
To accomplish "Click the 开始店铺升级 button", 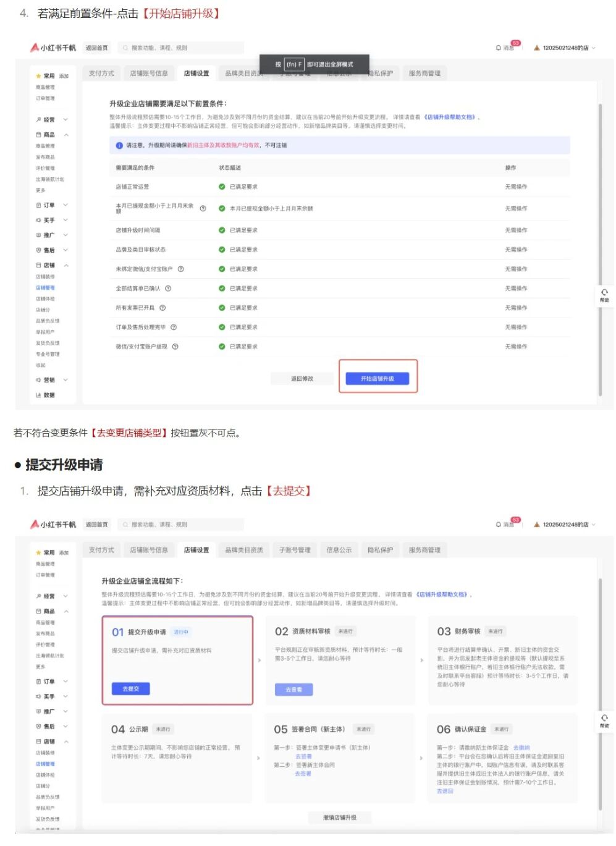I will coord(377,378).
